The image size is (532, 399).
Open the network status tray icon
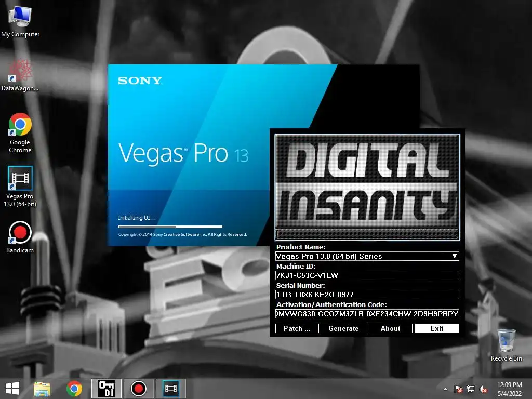tap(471, 389)
